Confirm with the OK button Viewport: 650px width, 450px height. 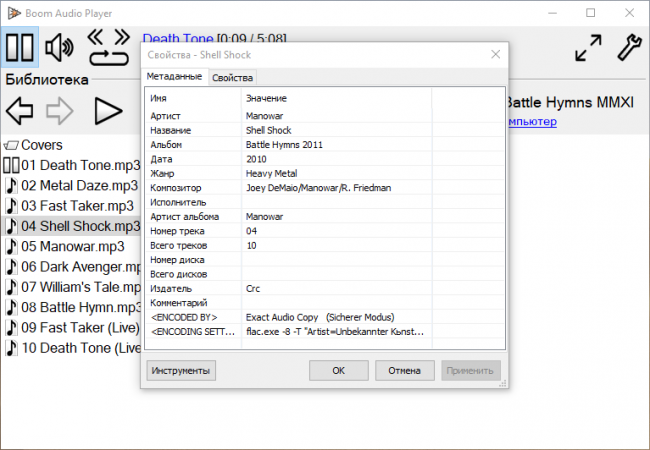click(x=339, y=370)
